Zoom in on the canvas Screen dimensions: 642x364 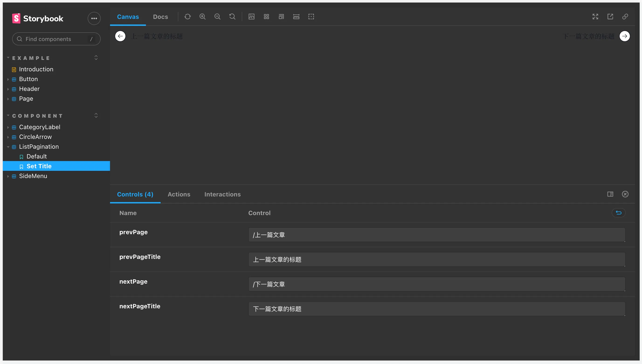click(x=202, y=17)
